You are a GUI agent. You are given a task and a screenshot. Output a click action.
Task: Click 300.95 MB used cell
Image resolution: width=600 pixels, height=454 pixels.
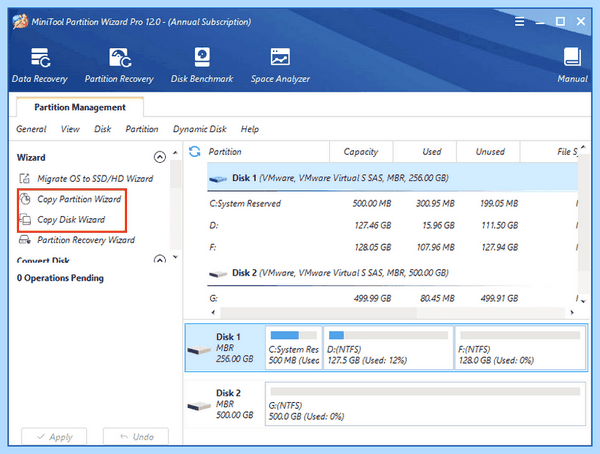(x=435, y=204)
